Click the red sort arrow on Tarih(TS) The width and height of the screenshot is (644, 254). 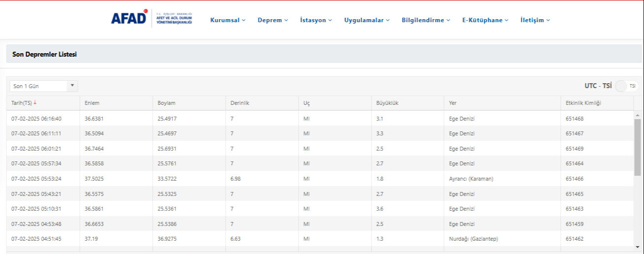click(35, 103)
